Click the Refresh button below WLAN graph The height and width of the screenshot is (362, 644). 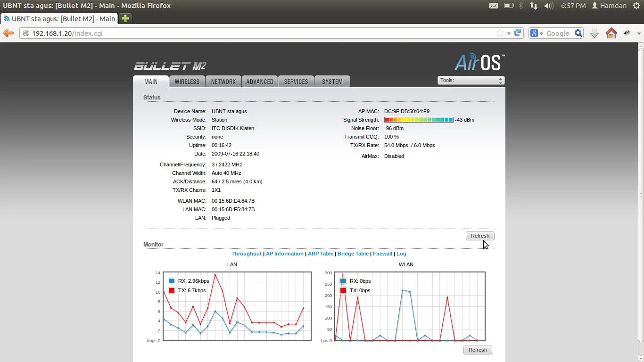tap(478, 350)
